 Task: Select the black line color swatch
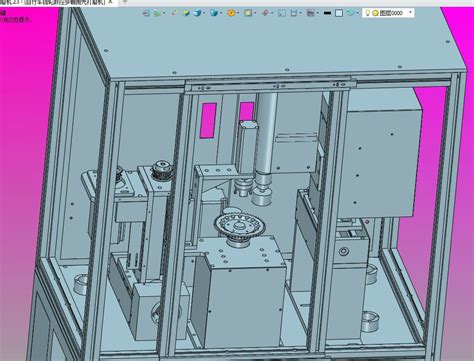[327, 13]
